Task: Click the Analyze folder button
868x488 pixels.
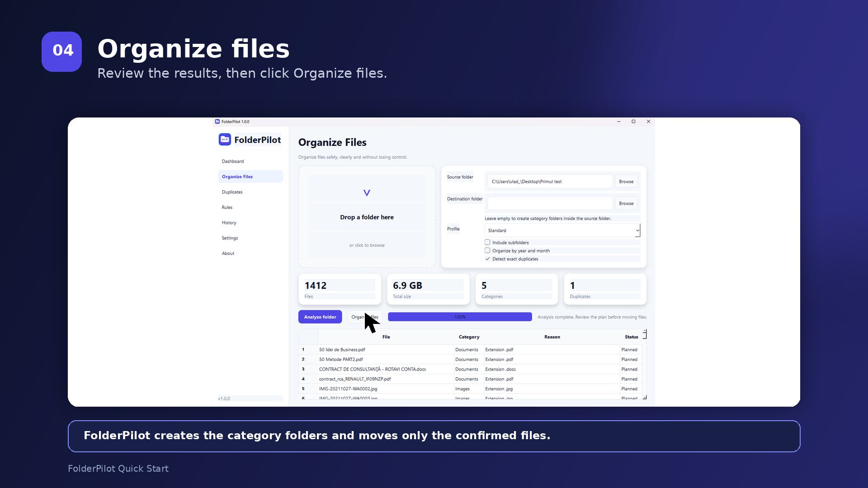Action: (x=320, y=317)
